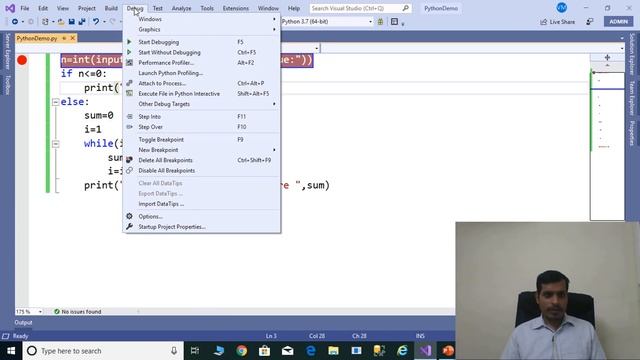Click the account avatar icon
The height and width of the screenshot is (360, 640).
pyautogui.click(x=562, y=8)
